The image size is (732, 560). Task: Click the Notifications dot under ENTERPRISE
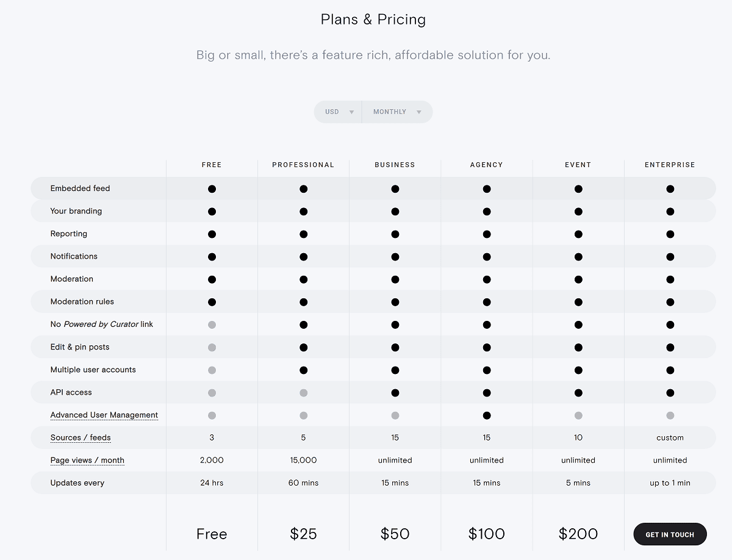coord(670,256)
